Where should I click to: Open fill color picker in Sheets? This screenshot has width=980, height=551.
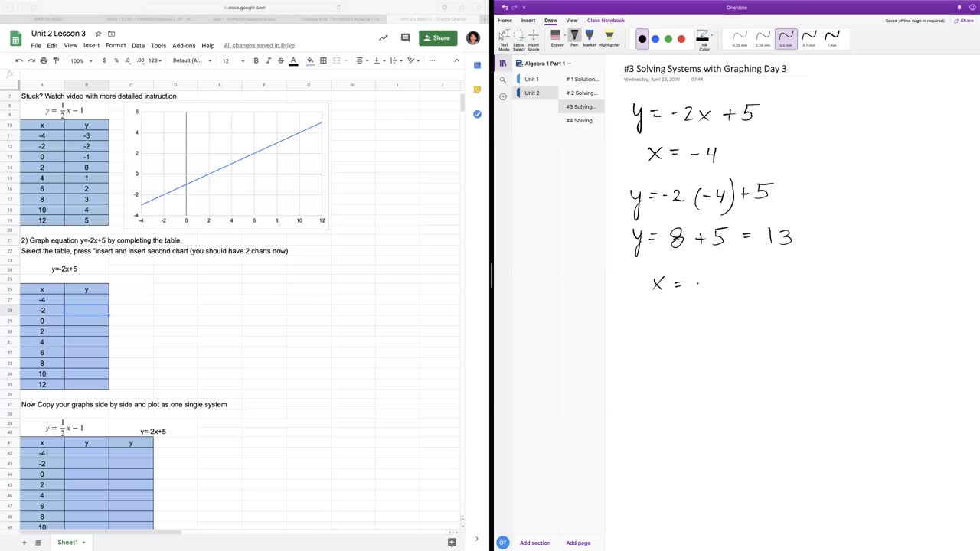tap(310, 60)
